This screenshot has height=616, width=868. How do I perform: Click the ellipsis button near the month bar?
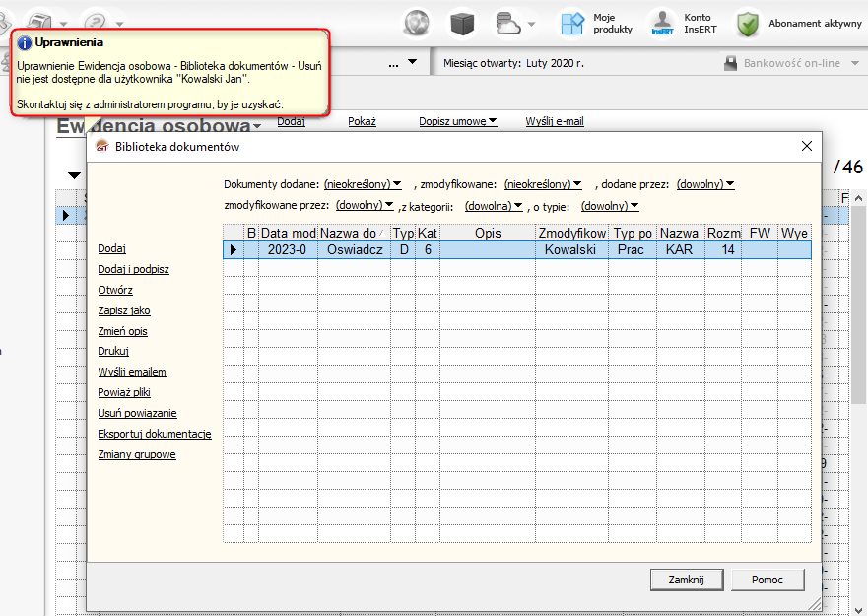[x=393, y=64]
